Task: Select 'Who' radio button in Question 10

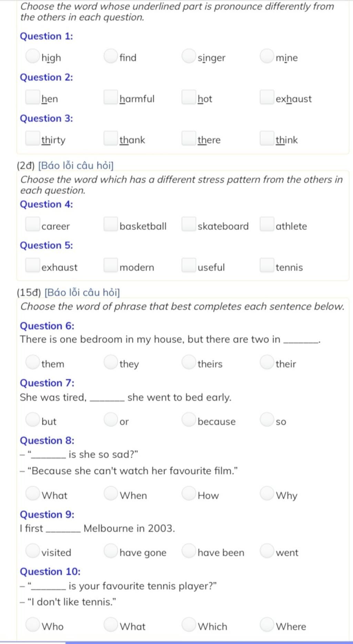Action: pos(33,624)
